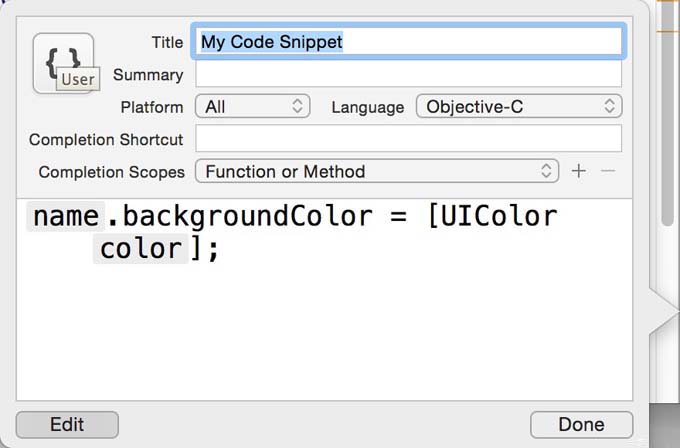Open the Language dropdown showing Objective-C

[x=519, y=106]
